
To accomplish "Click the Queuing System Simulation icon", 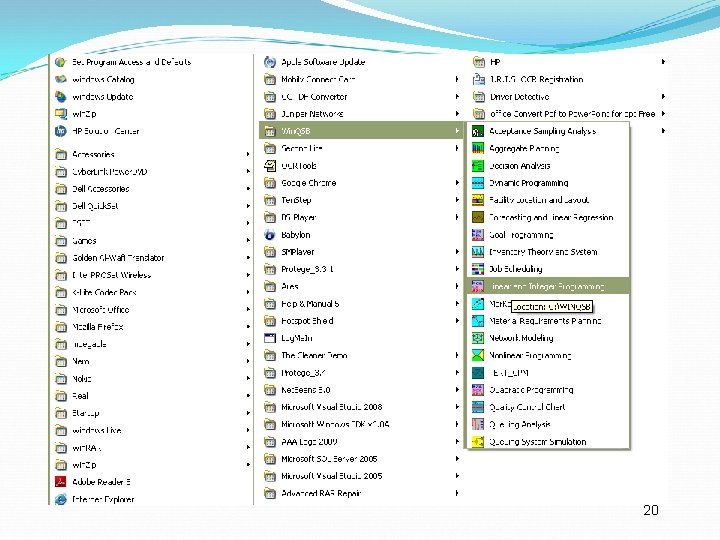I will [478, 442].
